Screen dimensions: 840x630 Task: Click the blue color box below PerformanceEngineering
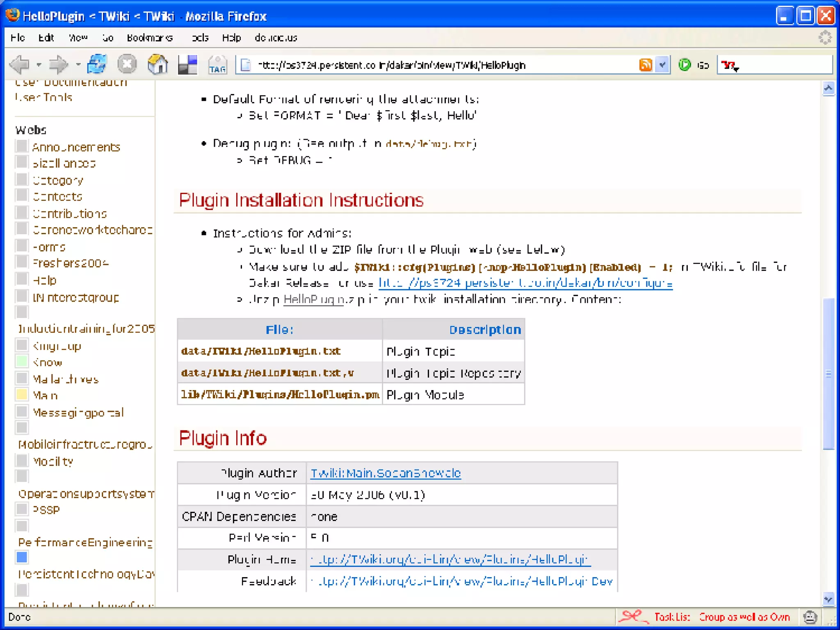[22, 557]
